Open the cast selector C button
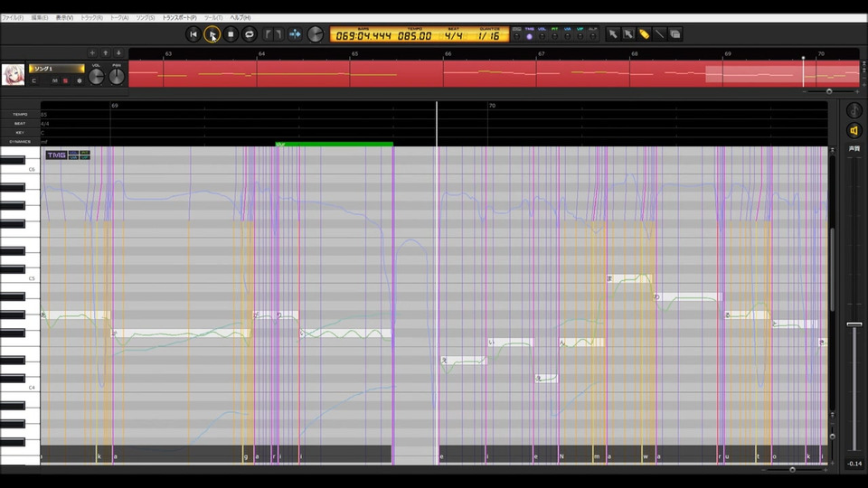 coord(33,80)
